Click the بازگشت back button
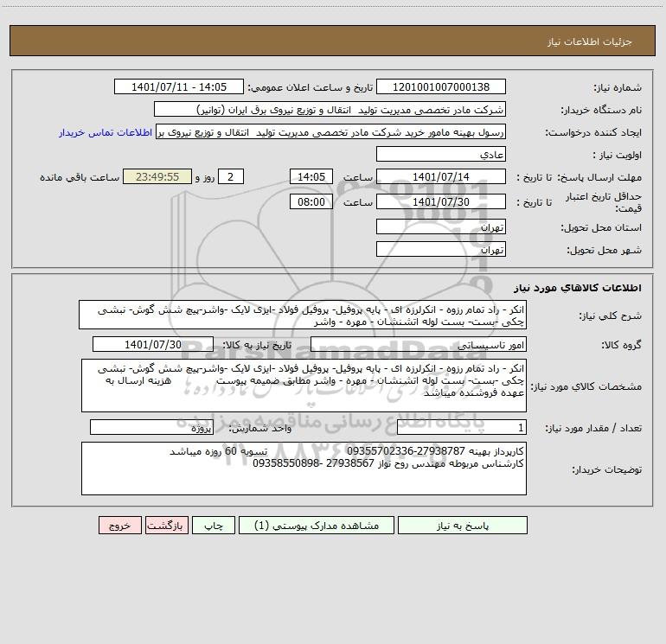 coord(166,526)
